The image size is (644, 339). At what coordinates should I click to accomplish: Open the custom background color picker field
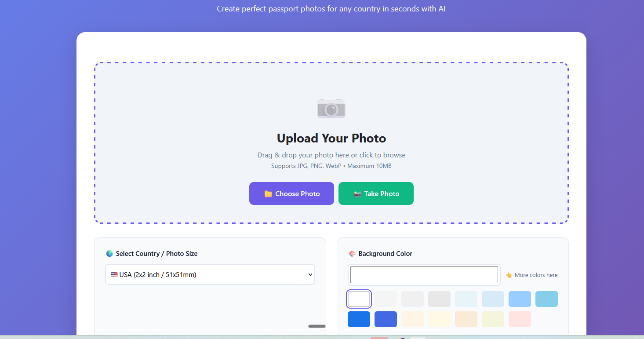(424, 275)
